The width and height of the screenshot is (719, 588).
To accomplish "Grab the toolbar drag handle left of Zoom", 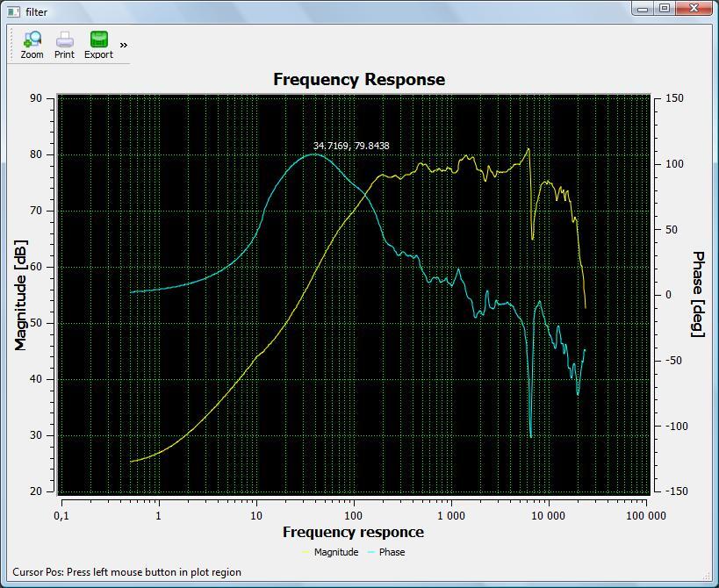I will 11,45.
